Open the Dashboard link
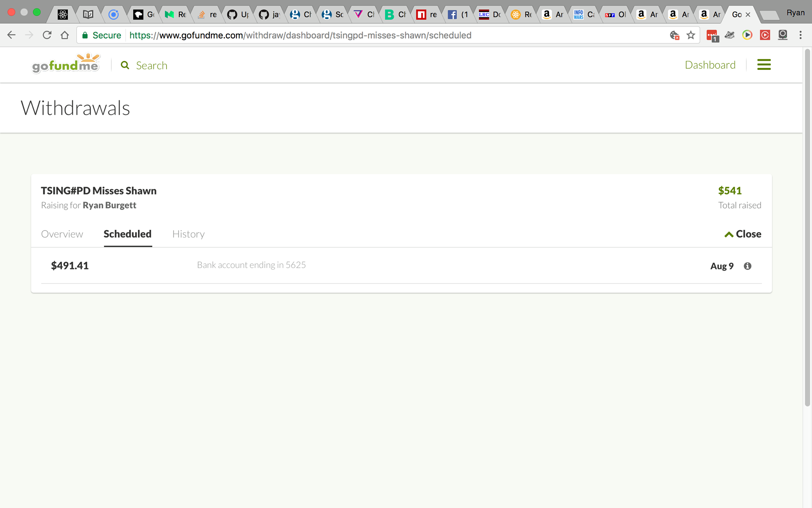 point(710,65)
